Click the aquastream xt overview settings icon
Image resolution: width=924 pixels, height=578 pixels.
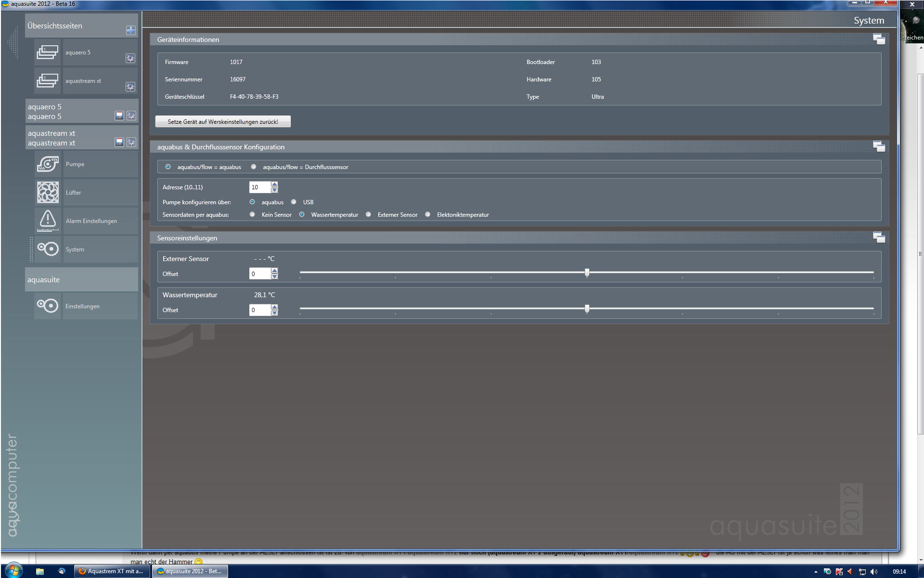[130, 87]
